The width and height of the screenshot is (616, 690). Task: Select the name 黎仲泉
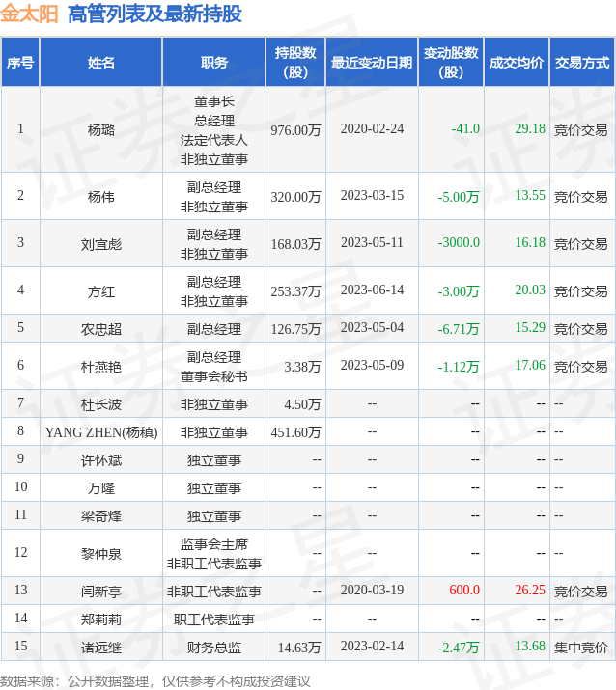[100, 554]
